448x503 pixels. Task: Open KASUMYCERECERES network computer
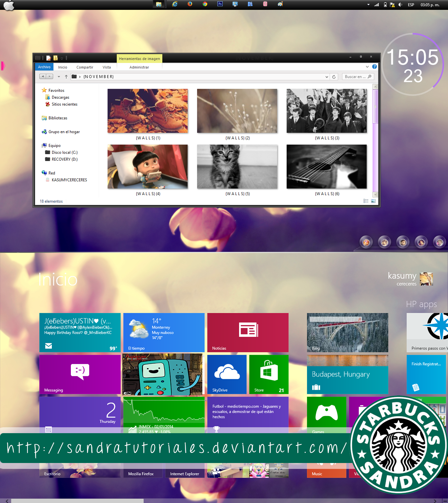pyautogui.click(x=69, y=180)
